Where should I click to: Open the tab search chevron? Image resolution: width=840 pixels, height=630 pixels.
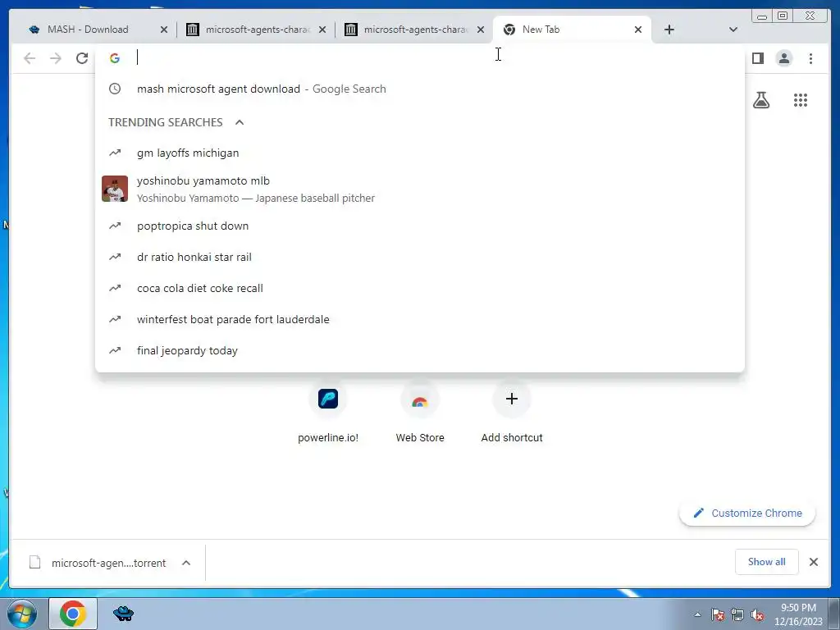coord(733,30)
